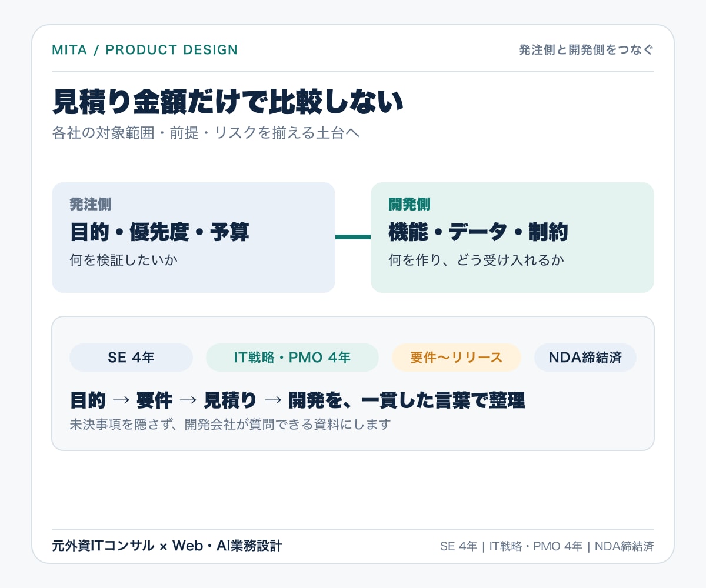The height and width of the screenshot is (588, 706).
Task: Click the MITA / PRODUCT DESIGN header text
Action: click(x=145, y=50)
